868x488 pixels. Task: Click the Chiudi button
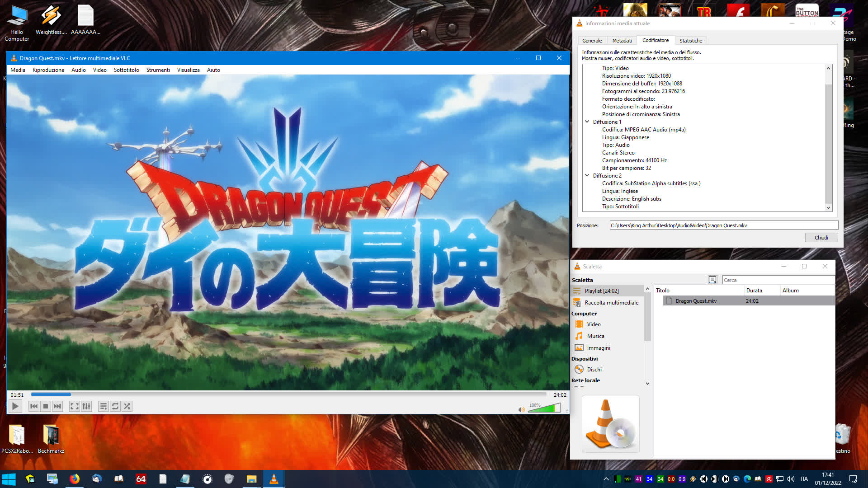[821, 238]
